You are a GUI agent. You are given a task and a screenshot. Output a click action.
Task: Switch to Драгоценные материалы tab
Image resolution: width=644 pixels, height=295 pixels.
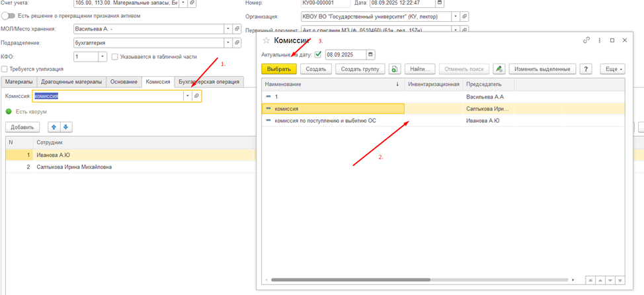[x=71, y=82]
